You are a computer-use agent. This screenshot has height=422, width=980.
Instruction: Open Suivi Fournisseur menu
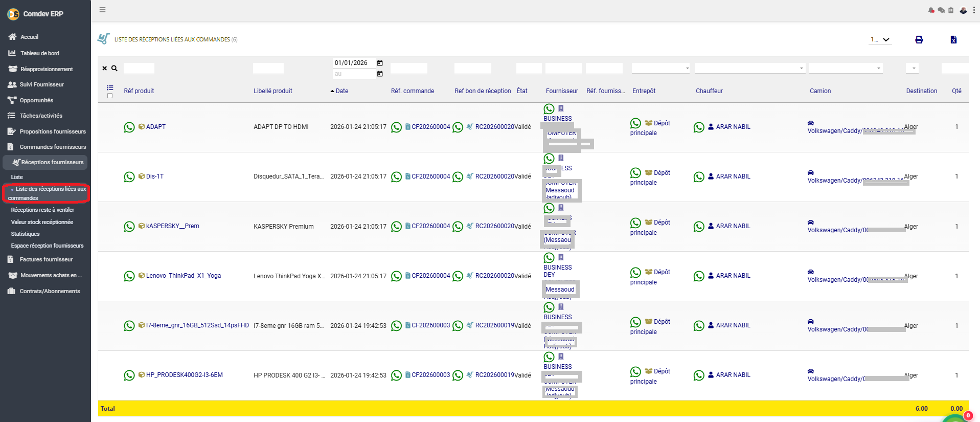[41, 84]
